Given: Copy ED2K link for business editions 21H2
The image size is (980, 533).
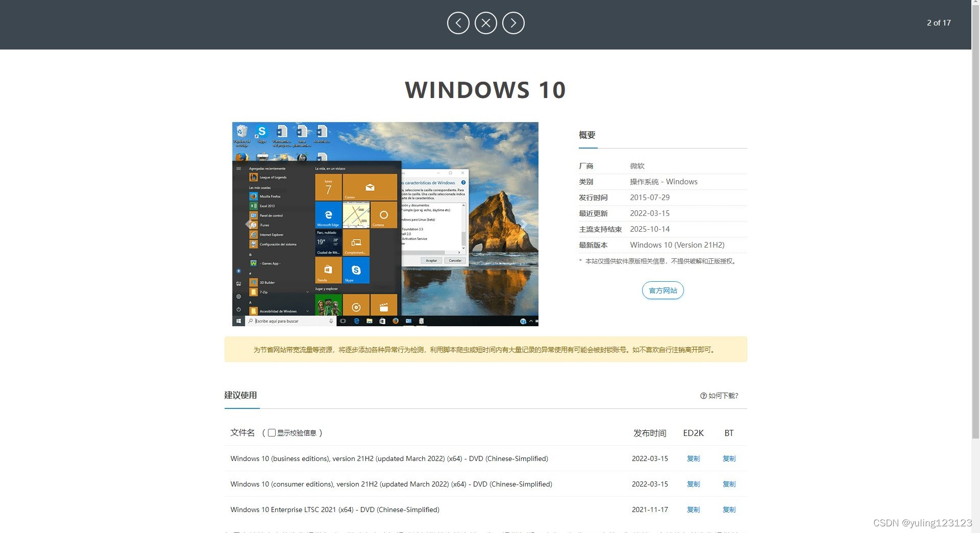Looking at the screenshot, I should (693, 458).
